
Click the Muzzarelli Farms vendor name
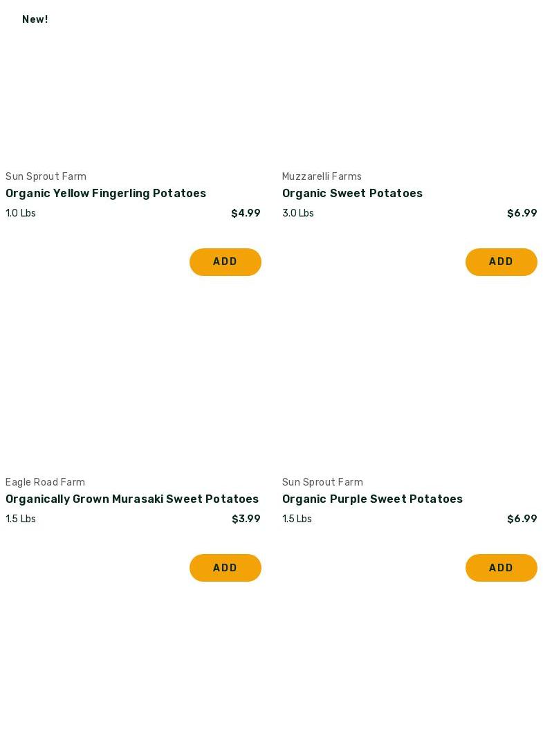(x=322, y=176)
